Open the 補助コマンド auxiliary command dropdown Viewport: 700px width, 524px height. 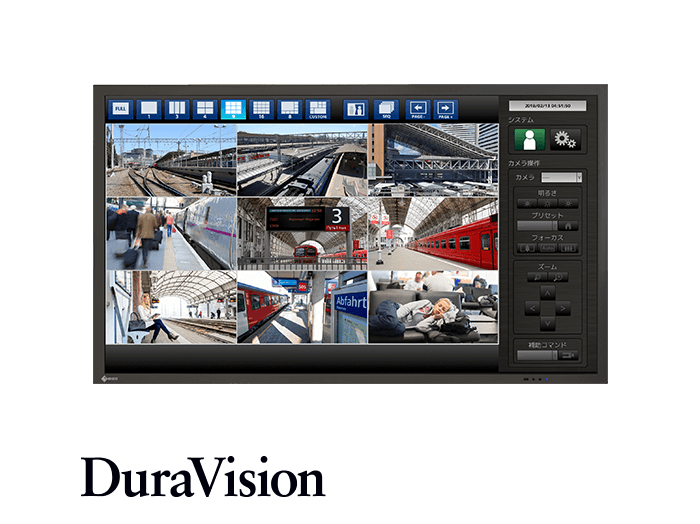(x=537, y=355)
